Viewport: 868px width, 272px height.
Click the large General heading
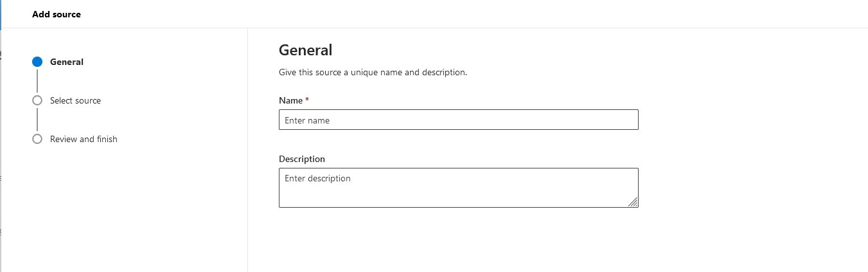(x=305, y=50)
